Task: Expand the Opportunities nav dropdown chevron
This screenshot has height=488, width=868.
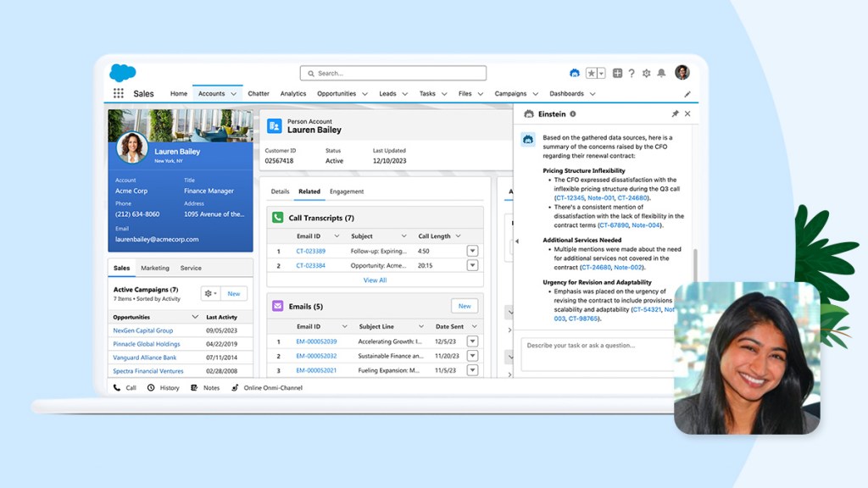Action: click(x=364, y=94)
